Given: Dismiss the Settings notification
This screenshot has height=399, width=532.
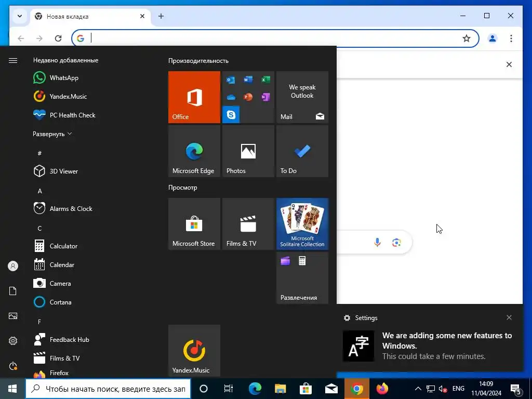Looking at the screenshot, I should click(509, 317).
